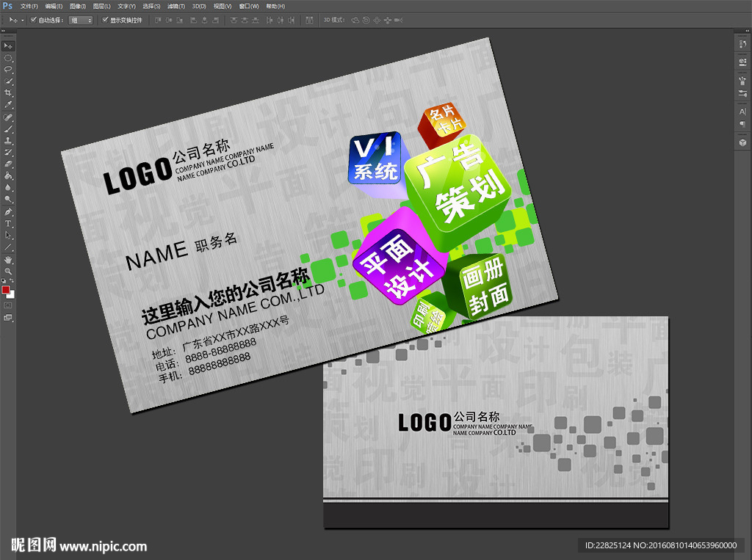Toggle the 自动选择 checkbox
This screenshot has width=752, height=560.
click(34, 20)
